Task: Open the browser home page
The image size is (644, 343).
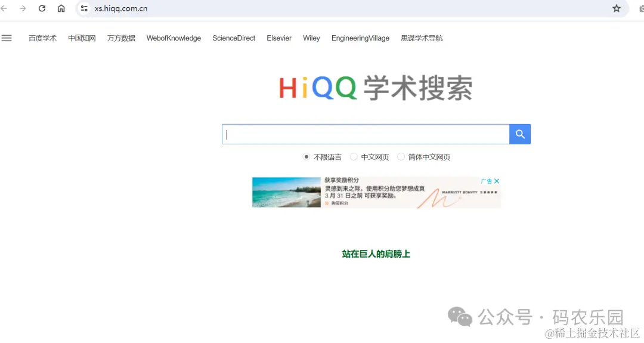Action: (61, 8)
